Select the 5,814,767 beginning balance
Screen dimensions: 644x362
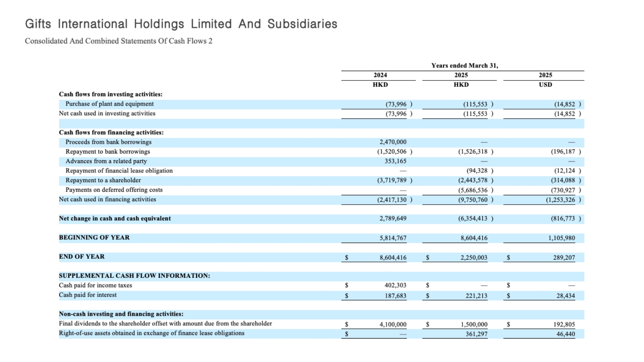coord(393,238)
